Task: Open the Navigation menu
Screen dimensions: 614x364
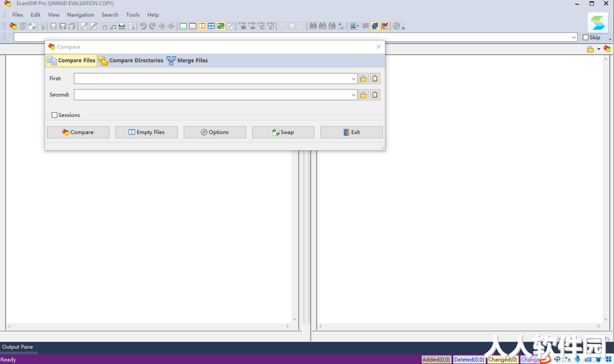Action: pos(80,15)
